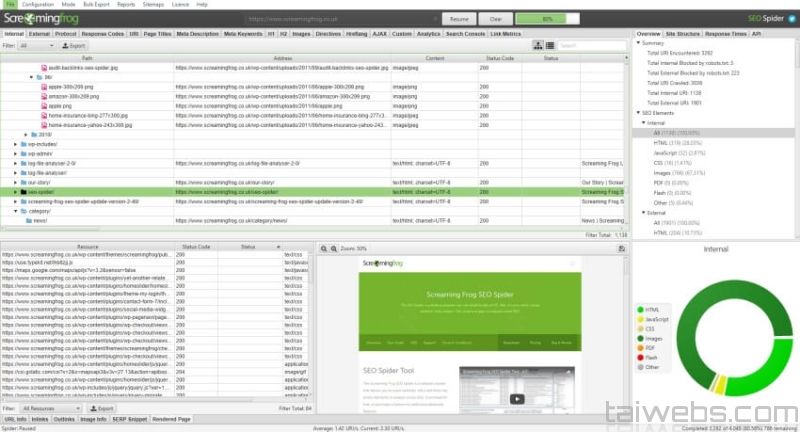The height and width of the screenshot is (432, 800).
Task: Open the top Filter All dropdown
Action: [37, 45]
